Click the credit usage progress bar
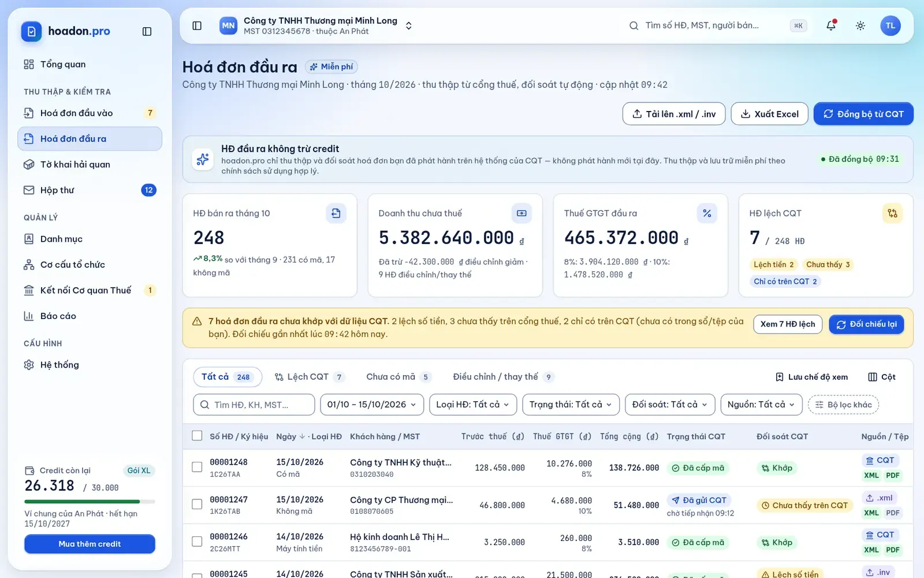The height and width of the screenshot is (578, 924). click(90, 501)
